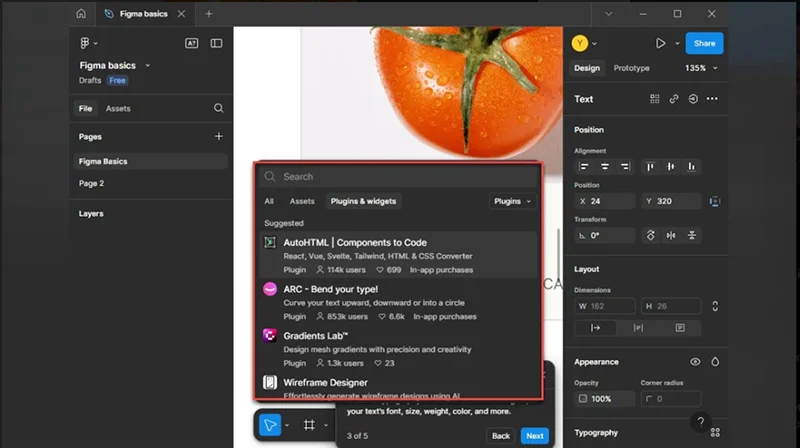This screenshot has height=448, width=800.
Task: Select Page 2 in Pages list
Action: point(150,183)
